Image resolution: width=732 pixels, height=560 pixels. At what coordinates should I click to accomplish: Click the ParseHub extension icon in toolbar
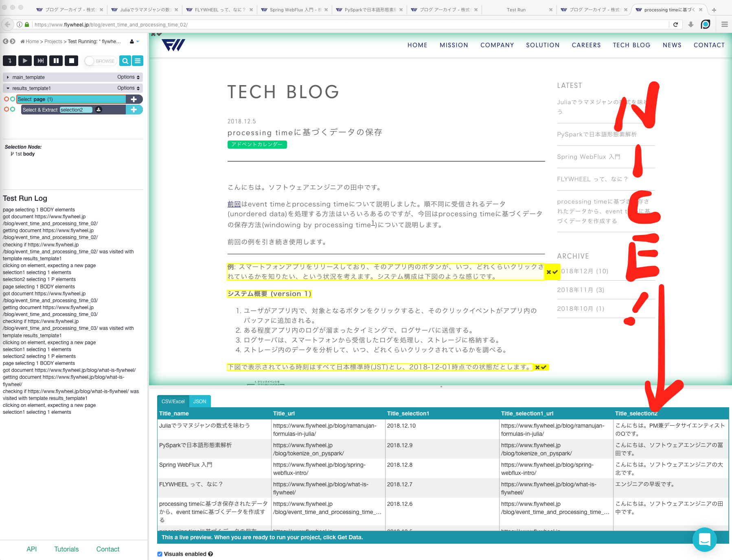point(706,24)
